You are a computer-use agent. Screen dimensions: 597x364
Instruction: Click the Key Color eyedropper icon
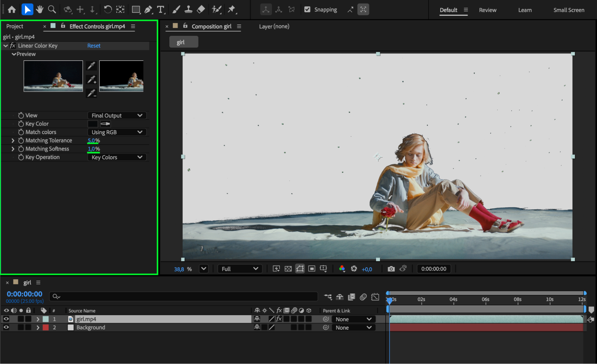tap(105, 124)
